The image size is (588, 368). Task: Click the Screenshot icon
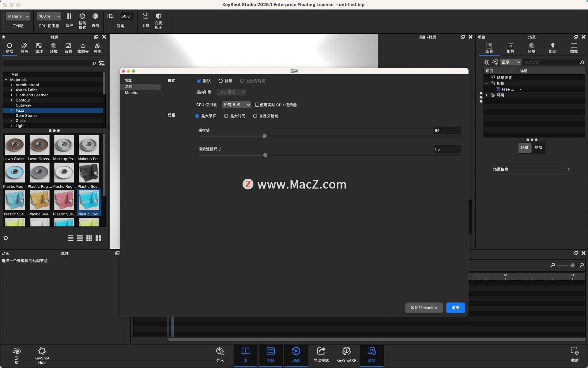[x=575, y=351]
